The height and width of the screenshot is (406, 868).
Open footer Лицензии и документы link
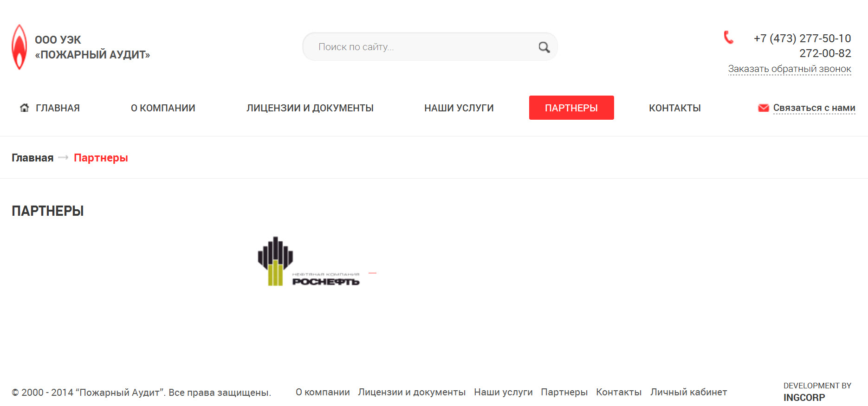pyautogui.click(x=412, y=392)
